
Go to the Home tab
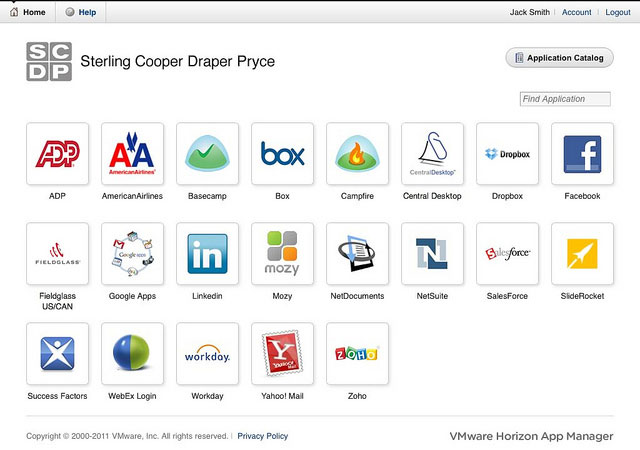(x=28, y=12)
